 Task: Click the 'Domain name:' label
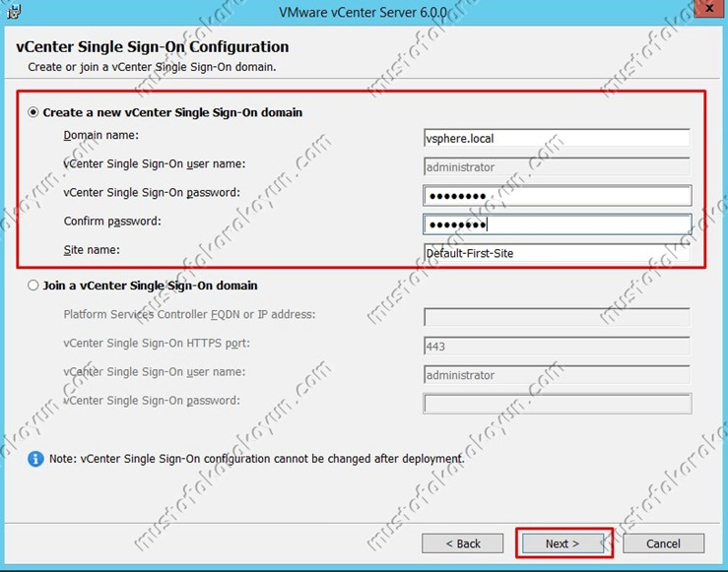click(x=101, y=135)
